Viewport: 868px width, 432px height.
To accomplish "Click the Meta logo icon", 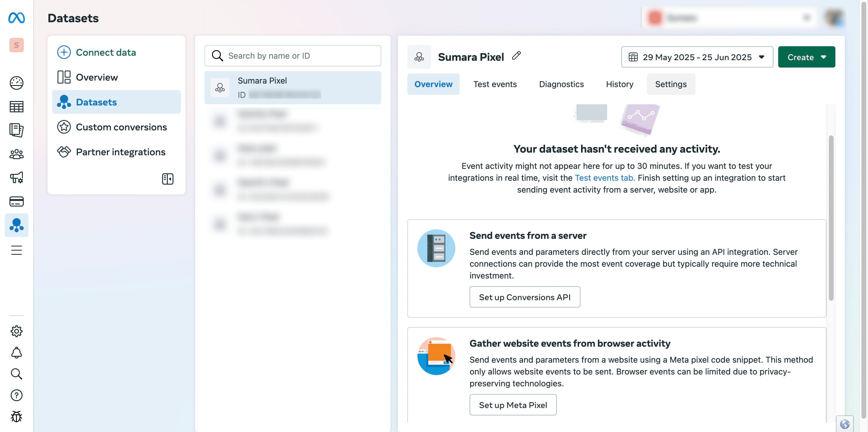I will pyautogui.click(x=17, y=17).
